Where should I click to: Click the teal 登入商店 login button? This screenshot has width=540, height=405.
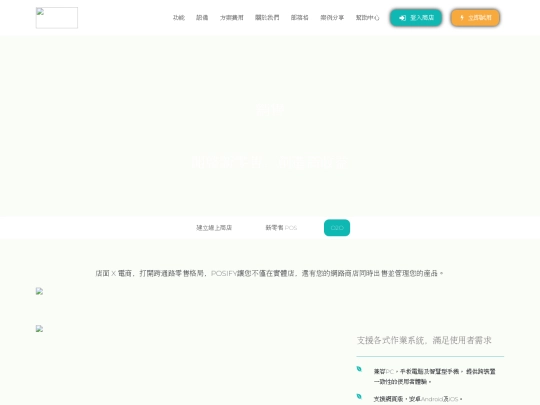pos(416,18)
